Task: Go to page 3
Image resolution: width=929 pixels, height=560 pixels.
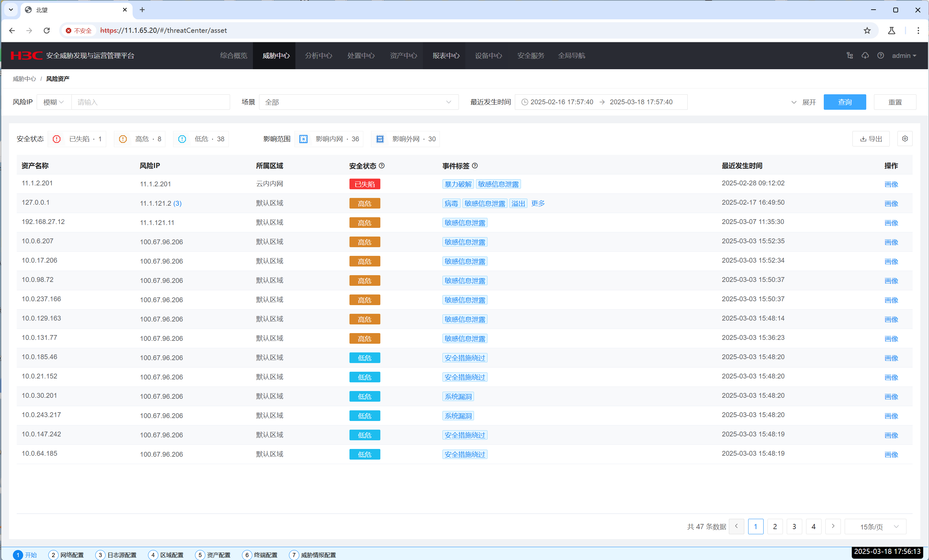Action: tap(794, 527)
